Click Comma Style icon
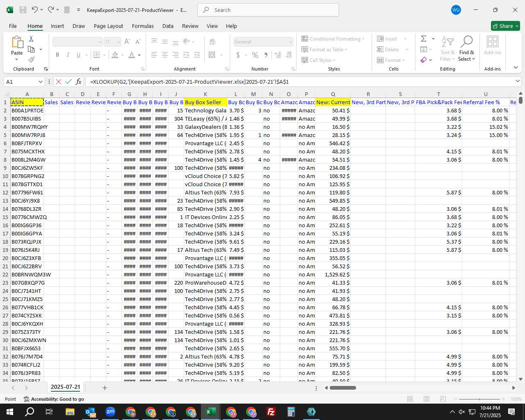The height and width of the screenshot is (420, 525). [266, 55]
